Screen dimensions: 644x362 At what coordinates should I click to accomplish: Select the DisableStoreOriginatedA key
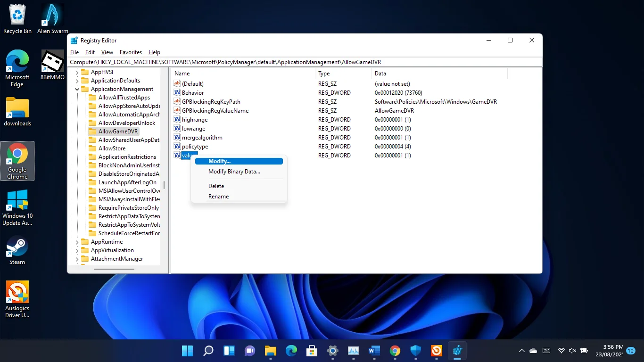129,174
